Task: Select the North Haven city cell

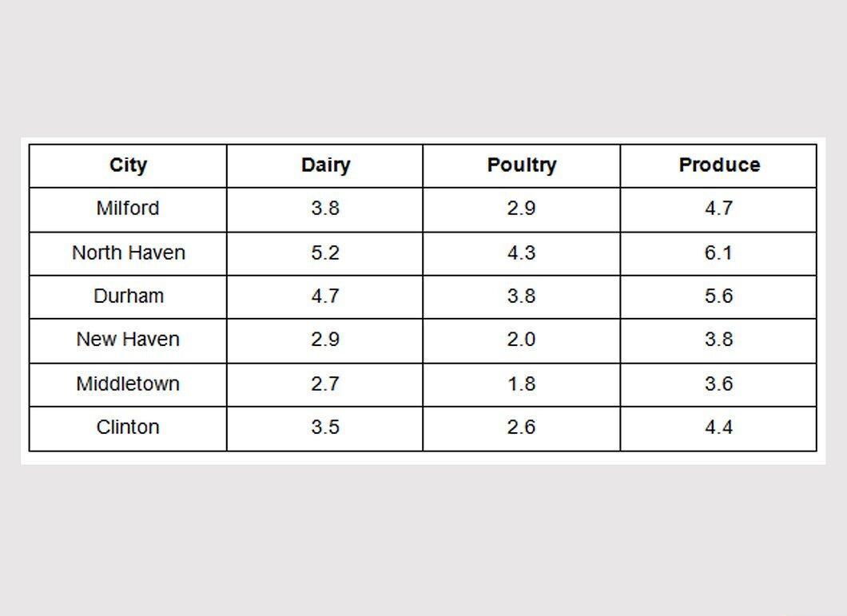Action: click(129, 252)
